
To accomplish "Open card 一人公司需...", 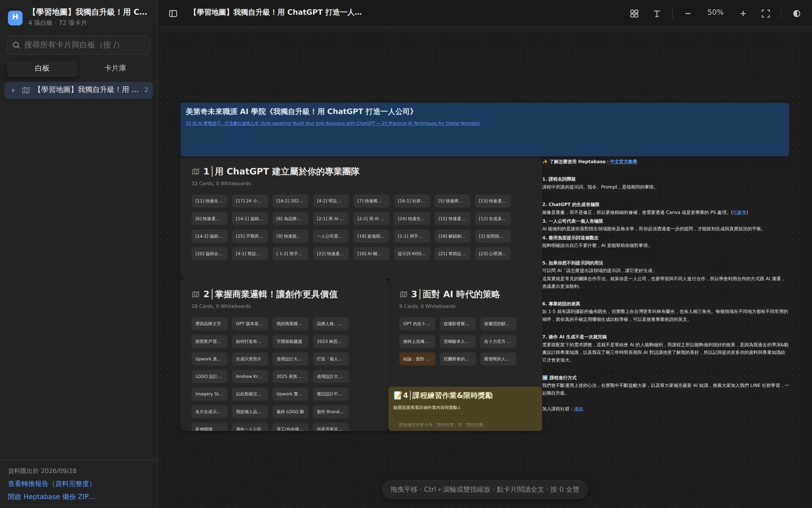I will point(330,236).
